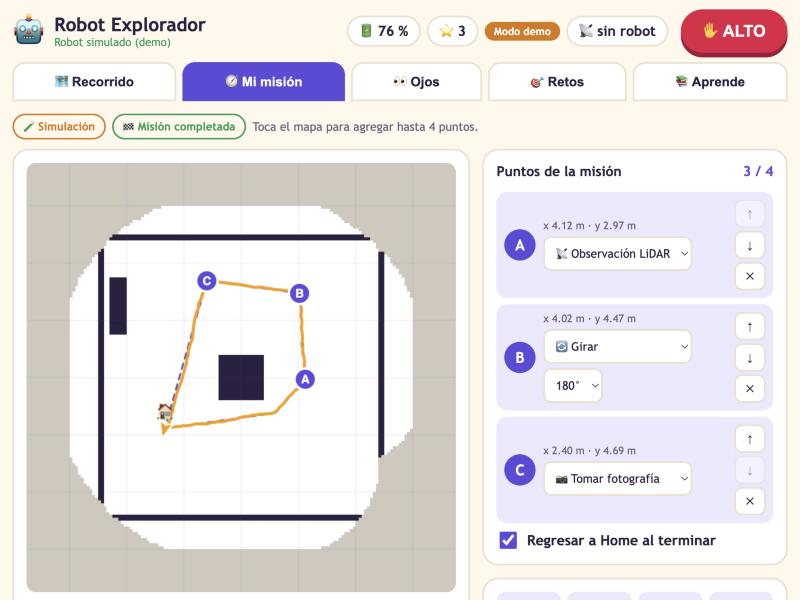The width and height of the screenshot is (800, 600).
Task: Select waypoint C marker on the map
Action: pyautogui.click(x=207, y=281)
